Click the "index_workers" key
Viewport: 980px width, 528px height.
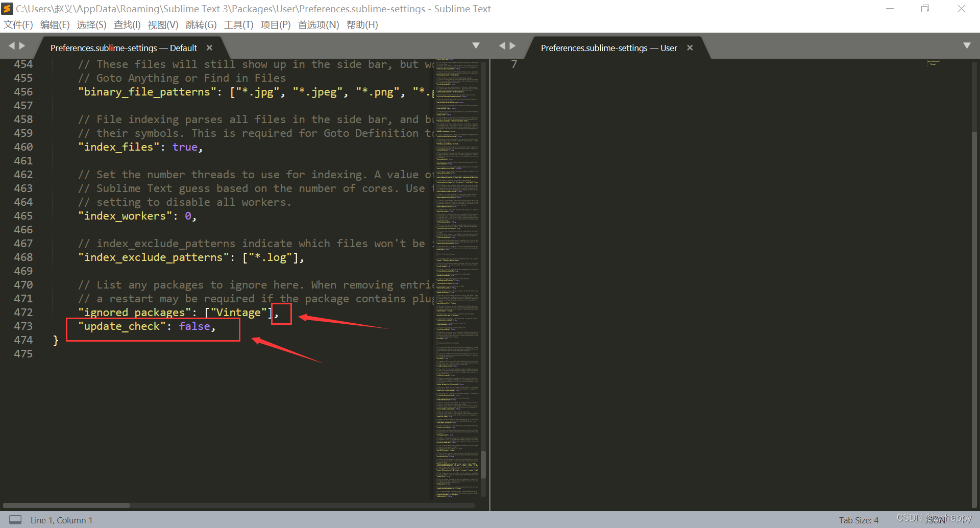pos(125,216)
